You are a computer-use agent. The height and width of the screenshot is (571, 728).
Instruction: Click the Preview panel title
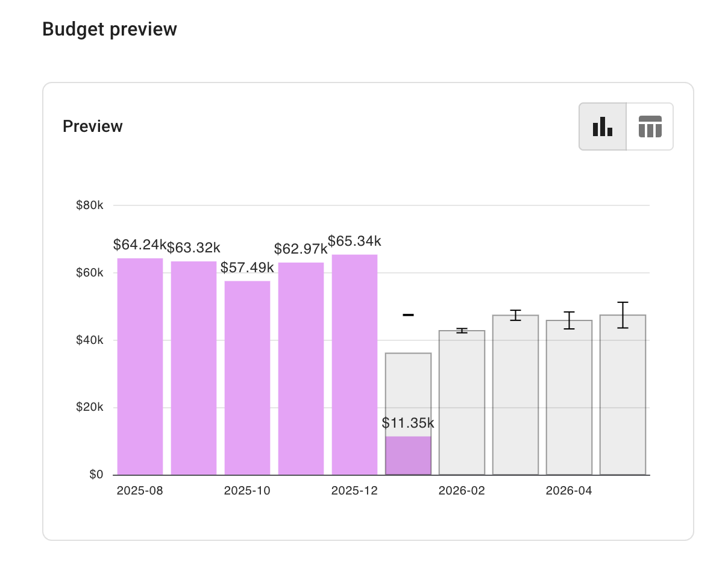92,126
